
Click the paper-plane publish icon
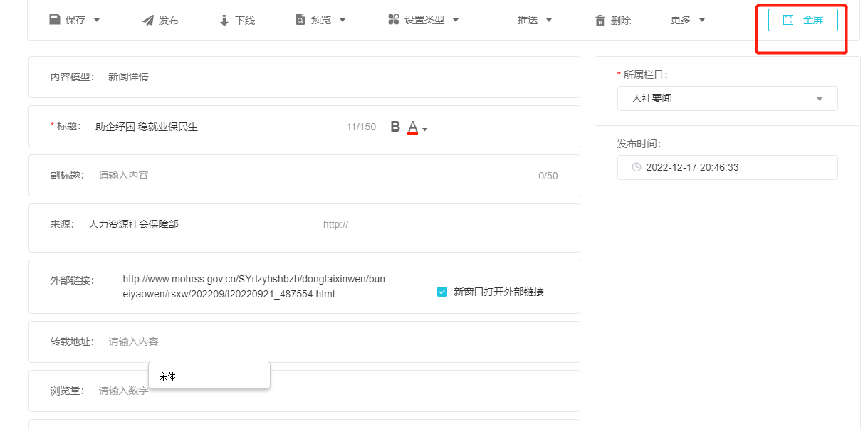[147, 21]
